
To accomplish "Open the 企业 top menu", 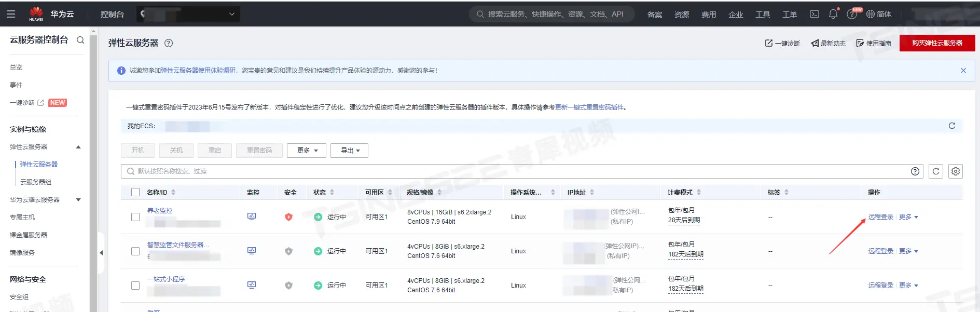I will pyautogui.click(x=736, y=15).
